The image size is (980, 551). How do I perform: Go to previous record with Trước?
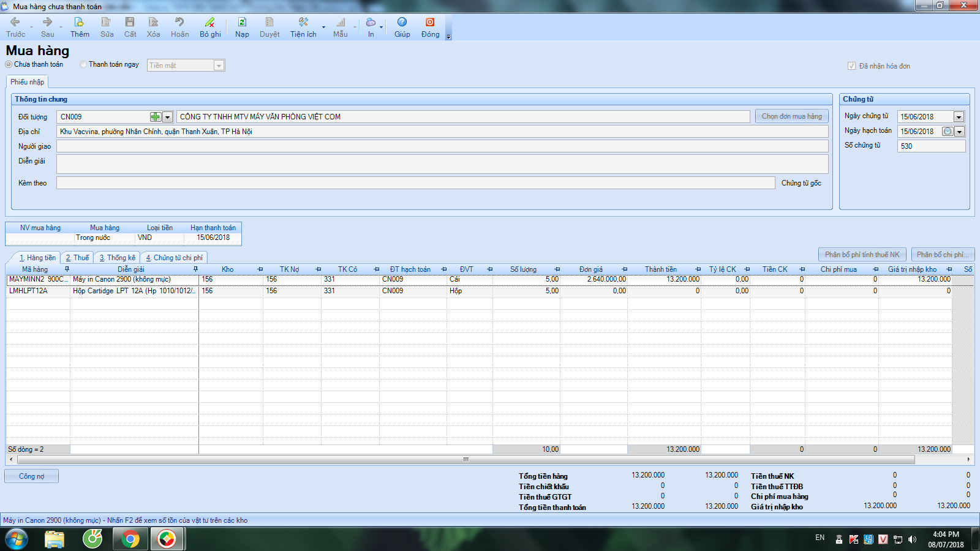tap(15, 28)
